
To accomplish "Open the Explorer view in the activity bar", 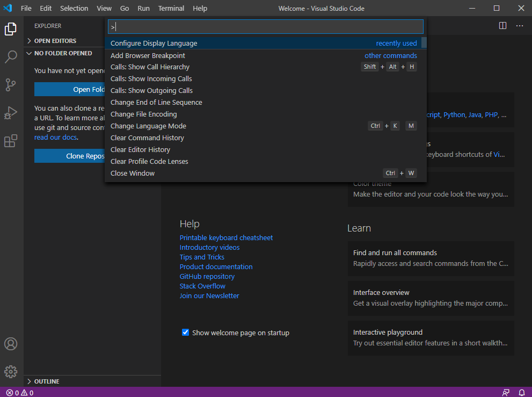I will pyautogui.click(x=11, y=28).
